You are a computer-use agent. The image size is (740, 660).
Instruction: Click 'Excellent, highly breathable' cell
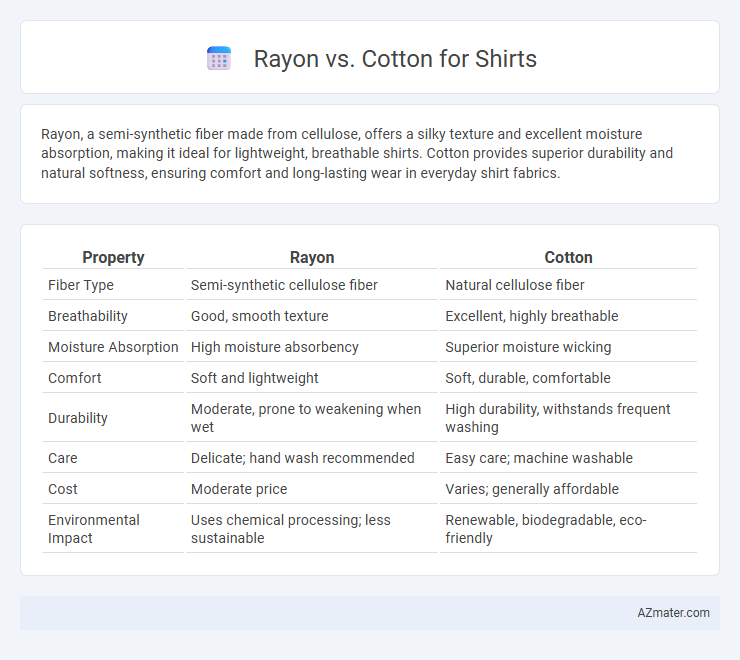tap(532, 316)
